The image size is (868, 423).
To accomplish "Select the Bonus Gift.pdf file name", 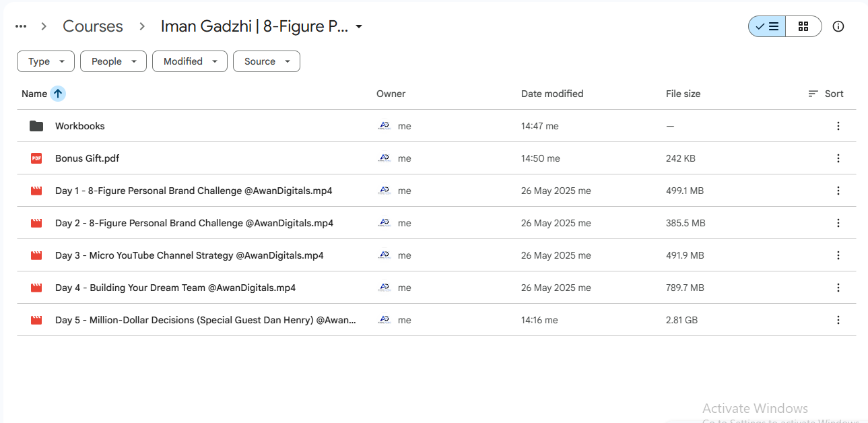I will [88, 158].
